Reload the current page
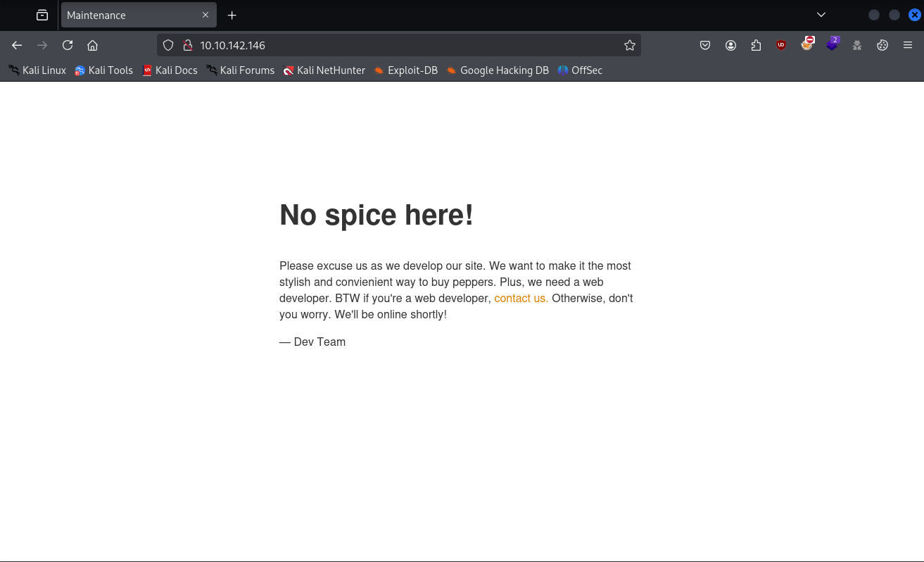This screenshot has width=924, height=562. click(68, 45)
